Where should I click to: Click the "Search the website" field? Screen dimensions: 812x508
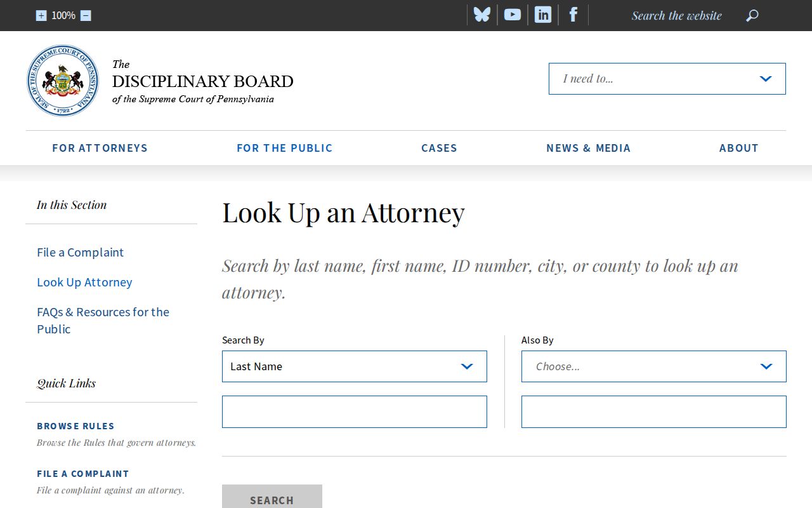(677, 16)
